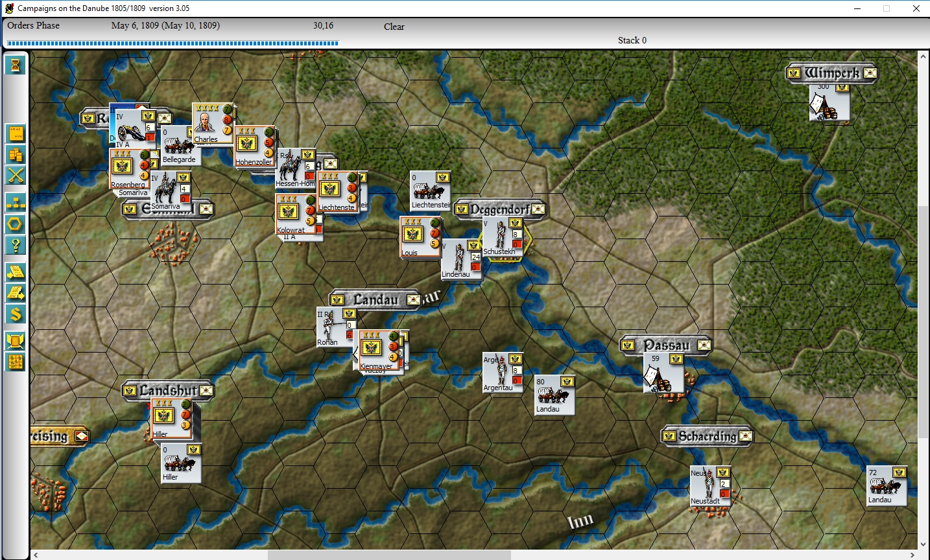Select the Rosenberg corps counter
This screenshot has height=560, width=930.
point(130,169)
